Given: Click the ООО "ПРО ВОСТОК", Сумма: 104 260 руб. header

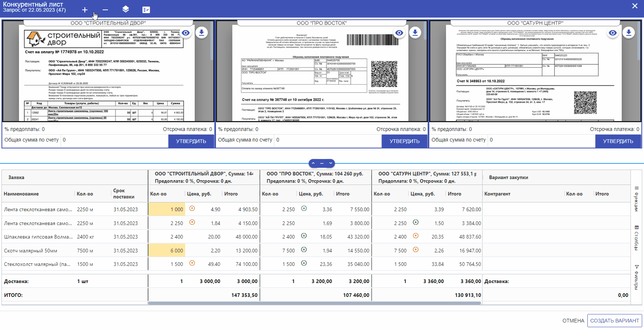Looking at the screenshot, I should tap(315, 174).
